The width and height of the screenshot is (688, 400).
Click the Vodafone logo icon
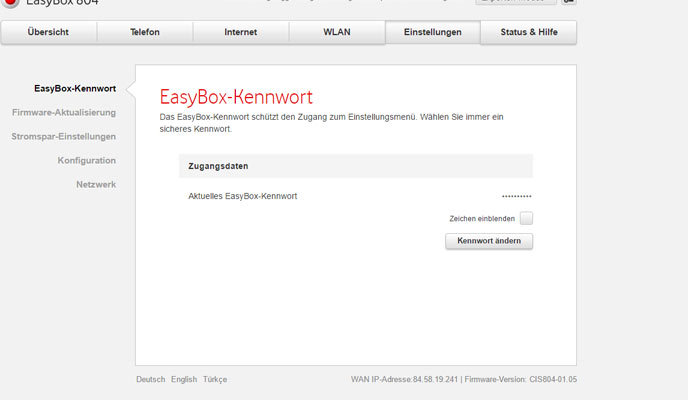(x=10, y=3)
